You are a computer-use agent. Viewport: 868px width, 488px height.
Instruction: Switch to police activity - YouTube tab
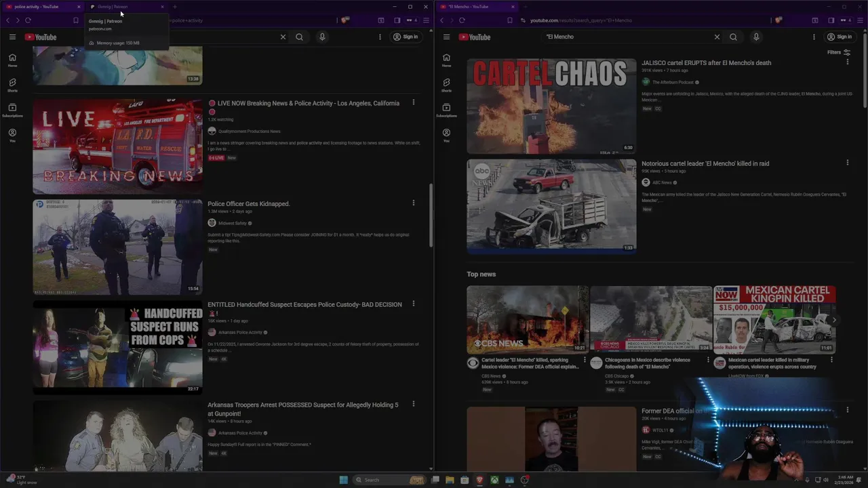pos(42,7)
